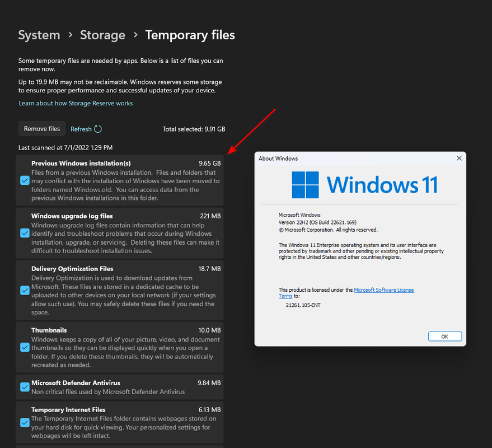Select the Thumbnails heading
Screen dimensions: 492x448
(x=49, y=330)
